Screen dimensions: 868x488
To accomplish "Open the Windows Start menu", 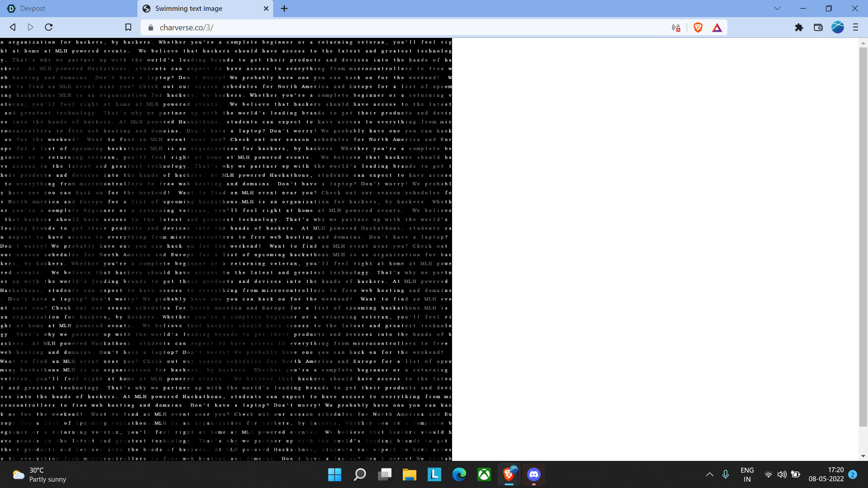I will point(335,474).
